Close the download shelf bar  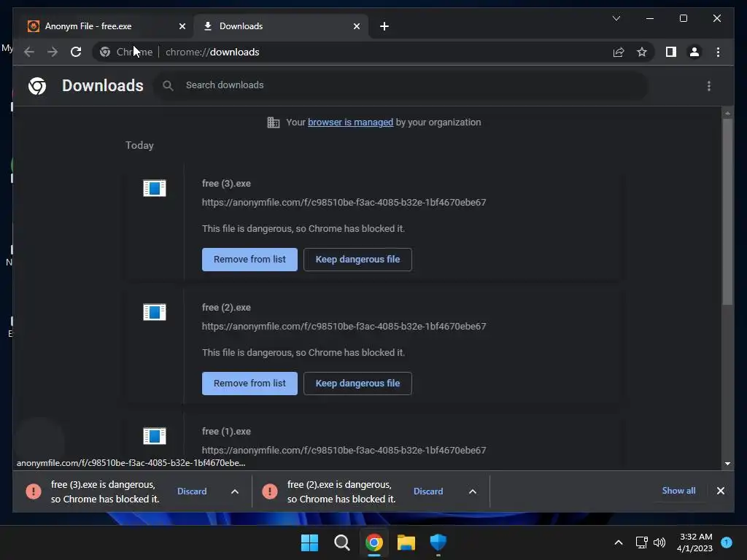[x=720, y=491]
